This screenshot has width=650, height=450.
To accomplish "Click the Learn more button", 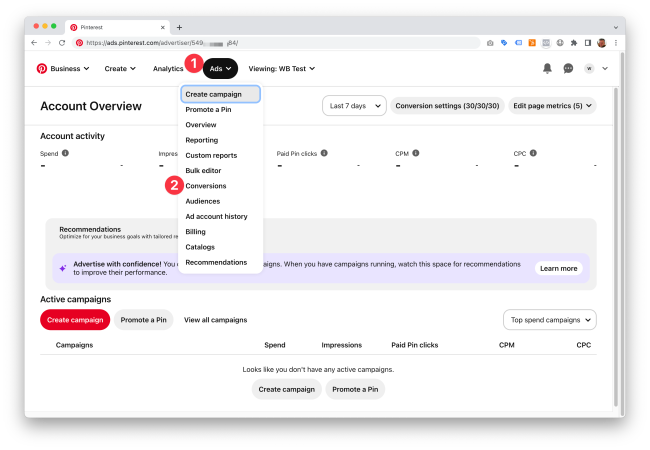I will coord(558,268).
